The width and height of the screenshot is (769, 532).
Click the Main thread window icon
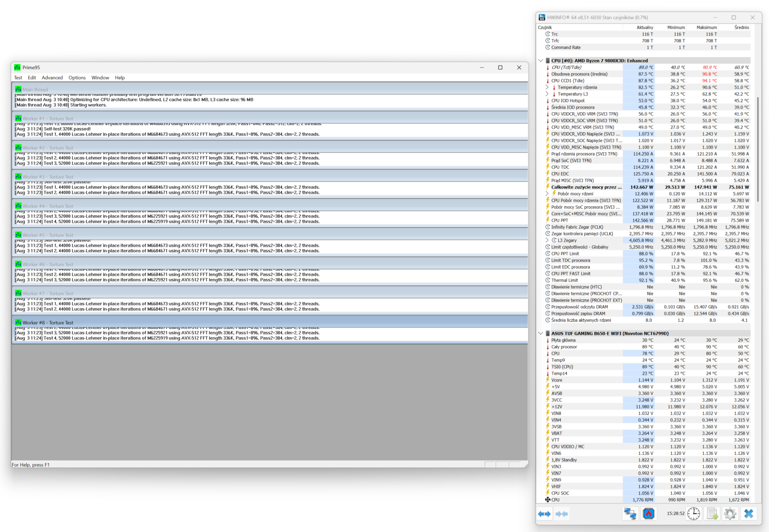pyautogui.click(x=18, y=90)
